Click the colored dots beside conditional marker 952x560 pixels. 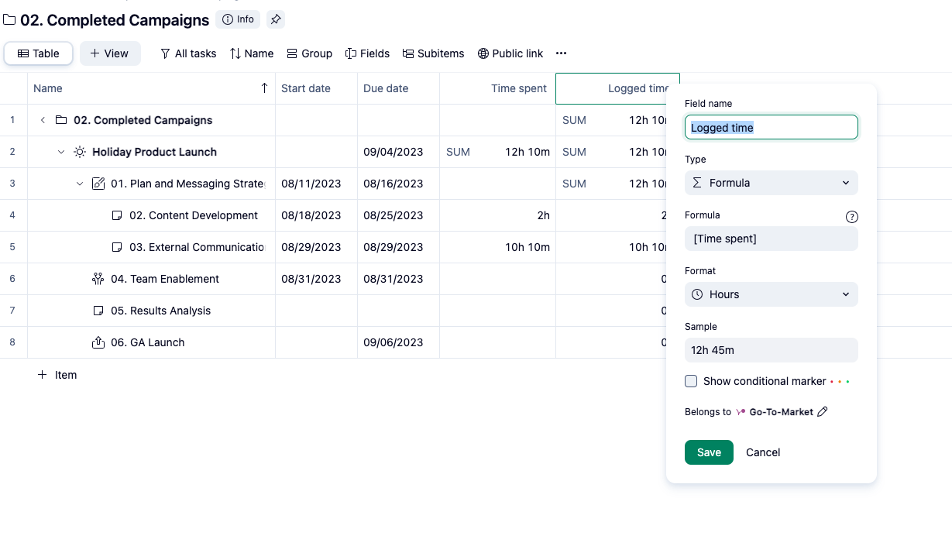pos(840,381)
